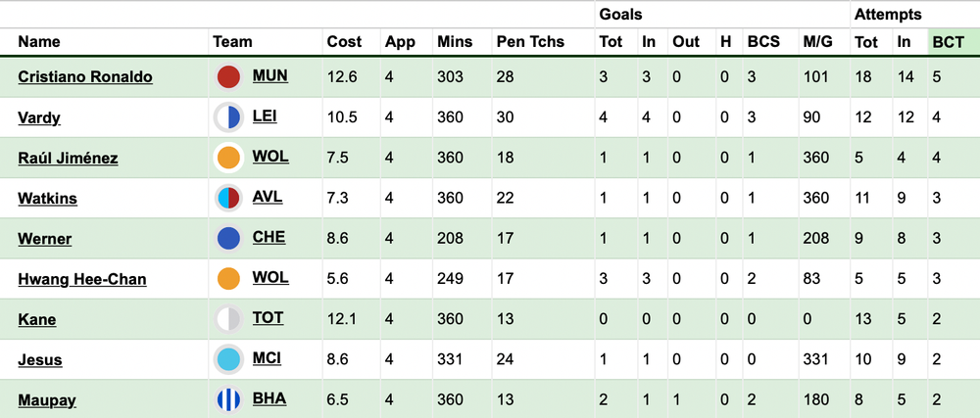980x418 pixels.
Task: Sort by the Pen Tchs column
Action: pos(530,42)
